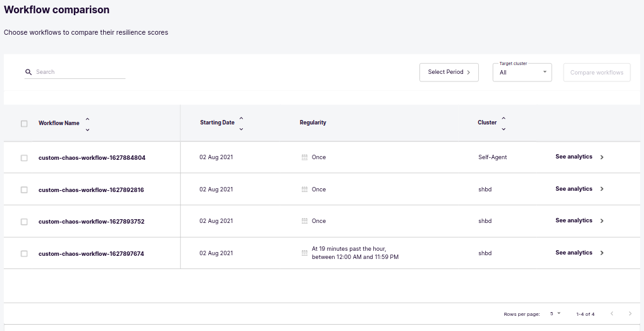Select the checkbox for custom-chaos-workflow-1627893752
644x331 pixels.
(24, 222)
